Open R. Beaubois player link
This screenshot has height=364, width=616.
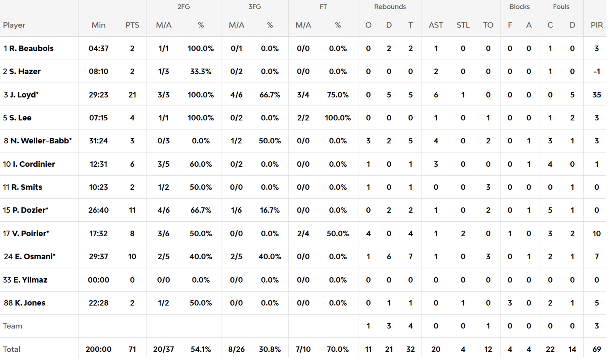tap(31, 49)
